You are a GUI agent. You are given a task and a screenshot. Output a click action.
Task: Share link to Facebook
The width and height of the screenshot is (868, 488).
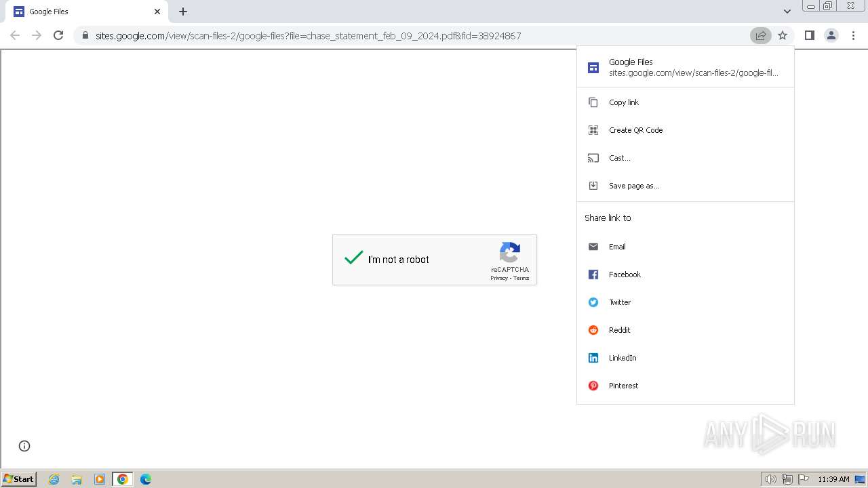point(685,274)
